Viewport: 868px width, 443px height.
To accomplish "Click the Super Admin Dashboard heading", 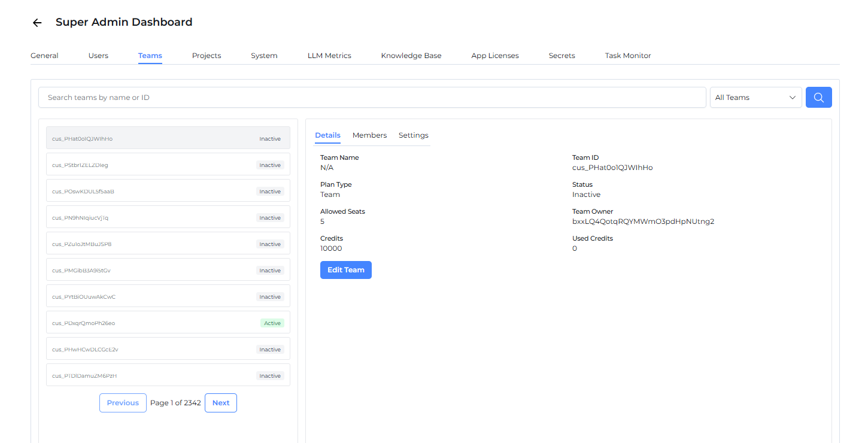I will 124,22.
